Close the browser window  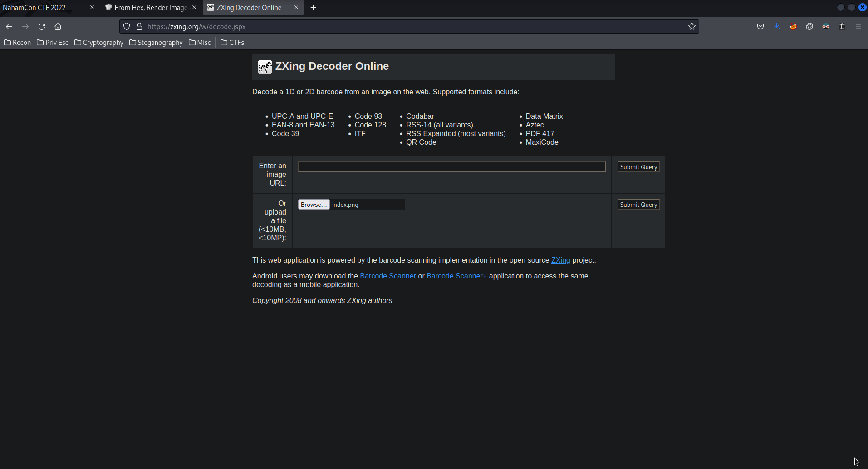point(863,7)
